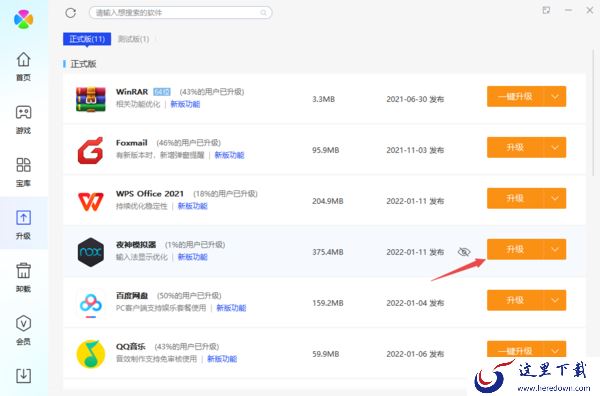Click the WPS Office 2021 icon
The height and width of the screenshot is (396, 600).
point(91,201)
